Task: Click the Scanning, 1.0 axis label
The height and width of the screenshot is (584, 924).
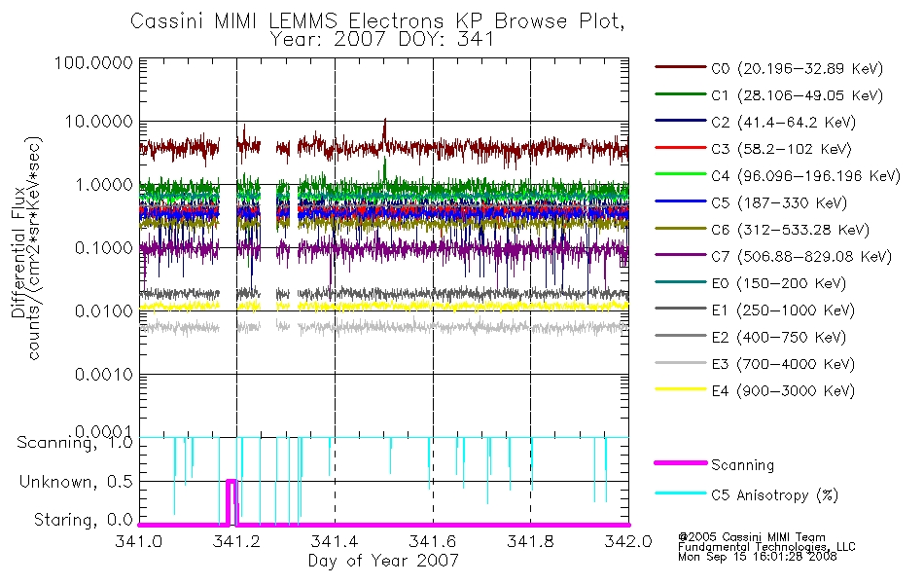Action: pos(75,443)
